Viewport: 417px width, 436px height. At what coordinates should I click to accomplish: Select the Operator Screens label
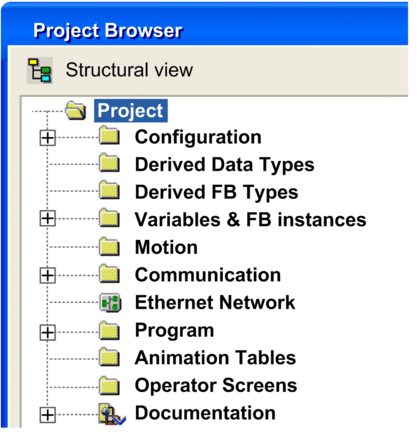point(216,386)
